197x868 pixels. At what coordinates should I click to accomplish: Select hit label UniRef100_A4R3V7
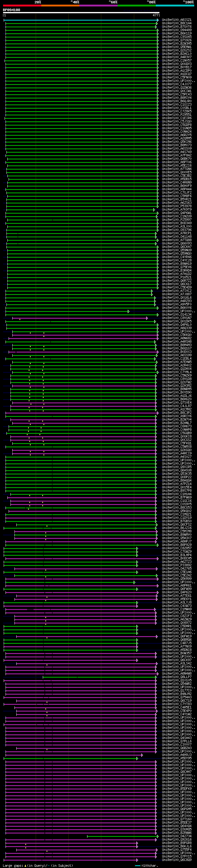pos(176,57)
